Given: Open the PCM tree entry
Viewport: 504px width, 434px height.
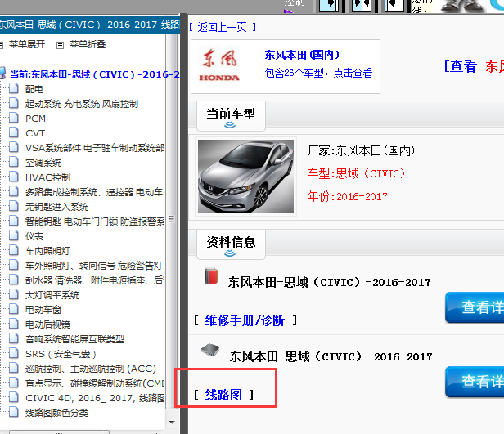Looking at the screenshot, I should pyautogui.click(x=36, y=119).
